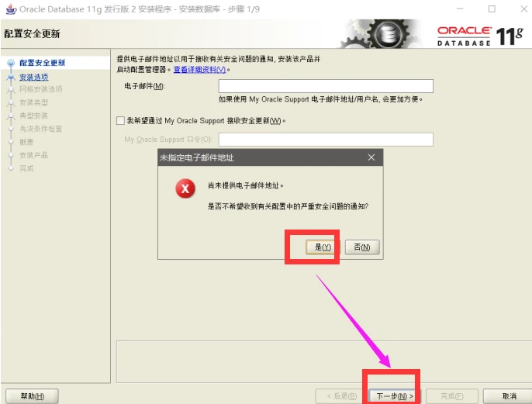Click the 取消 button
This screenshot has width=532, height=404.
click(x=509, y=396)
